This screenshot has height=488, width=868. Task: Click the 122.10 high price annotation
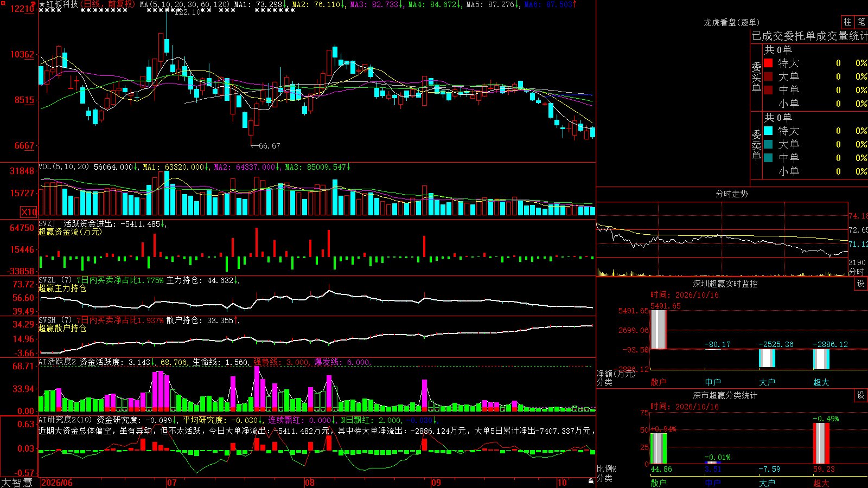click(x=187, y=12)
